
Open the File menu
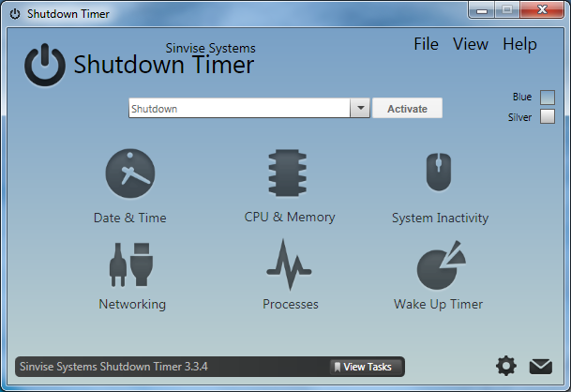tap(426, 44)
